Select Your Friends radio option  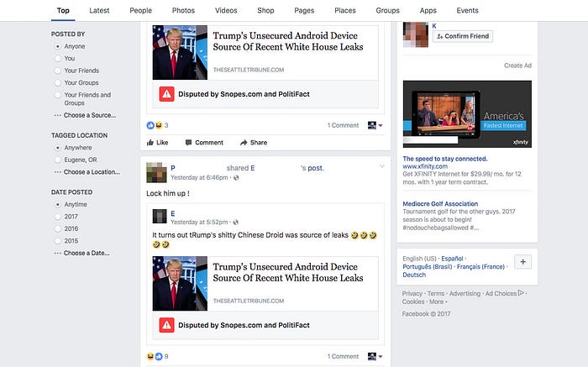point(58,71)
